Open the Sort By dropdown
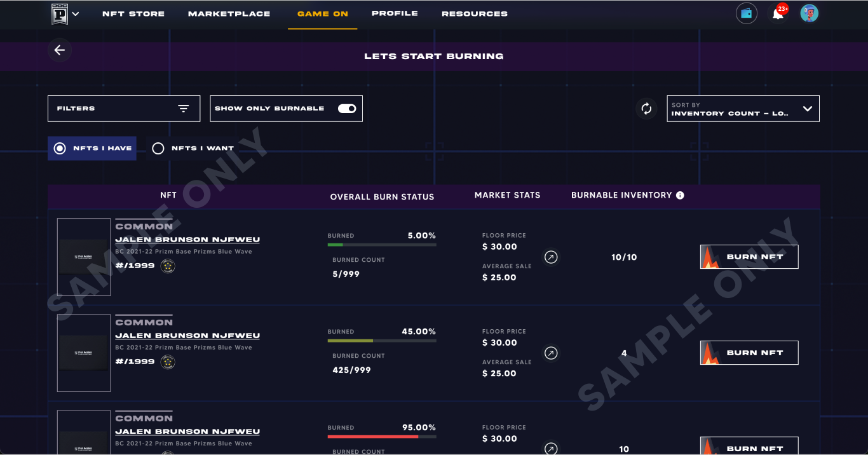Screen dimensions: 868x455 pos(743,109)
